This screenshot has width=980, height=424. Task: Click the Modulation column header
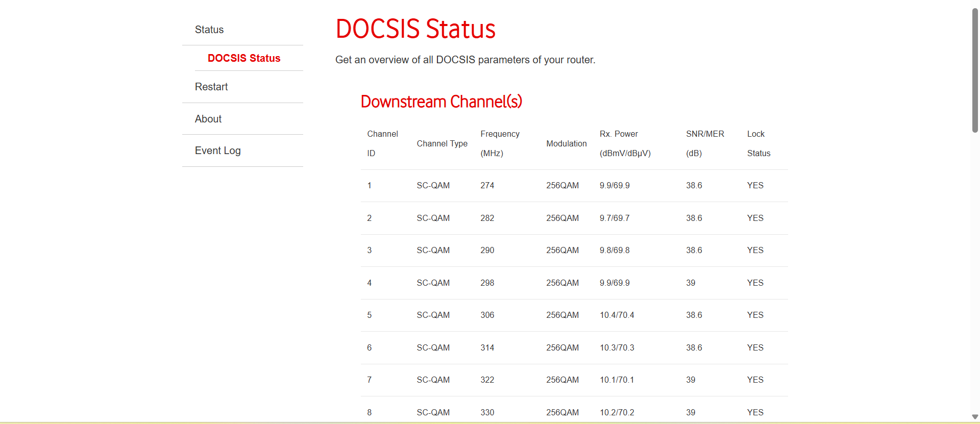(x=567, y=143)
